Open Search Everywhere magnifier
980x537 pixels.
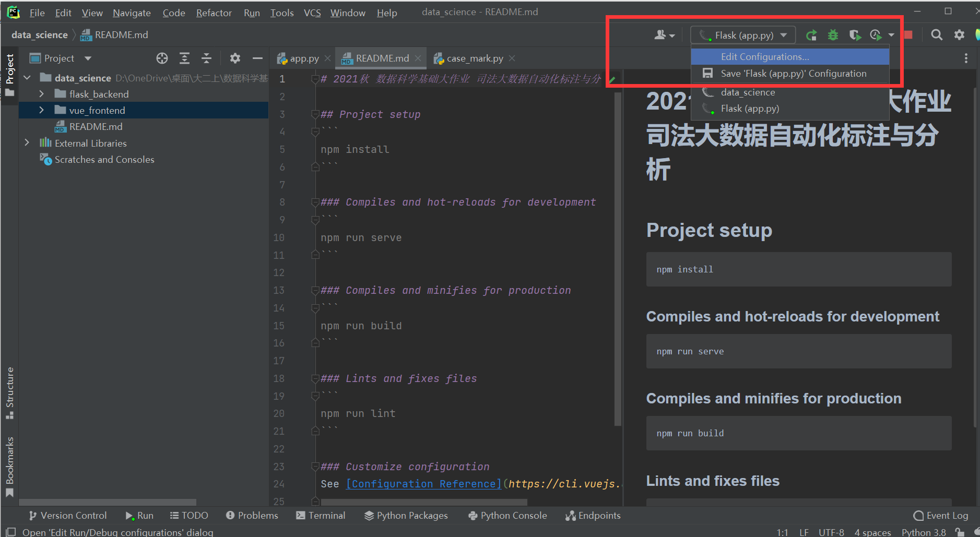936,35
